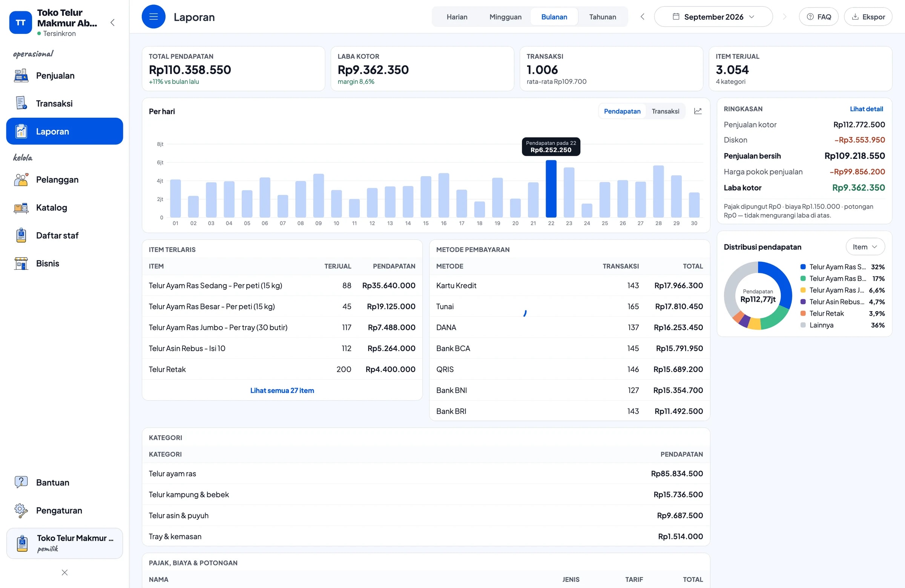Click the Penjualan cash register icon
Image resolution: width=905 pixels, height=588 pixels.
pyautogui.click(x=21, y=76)
